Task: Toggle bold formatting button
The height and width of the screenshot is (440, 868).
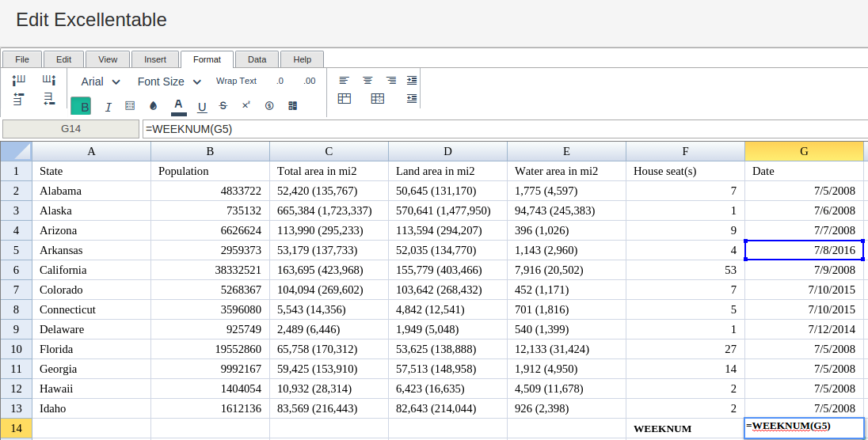Action: point(81,106)
